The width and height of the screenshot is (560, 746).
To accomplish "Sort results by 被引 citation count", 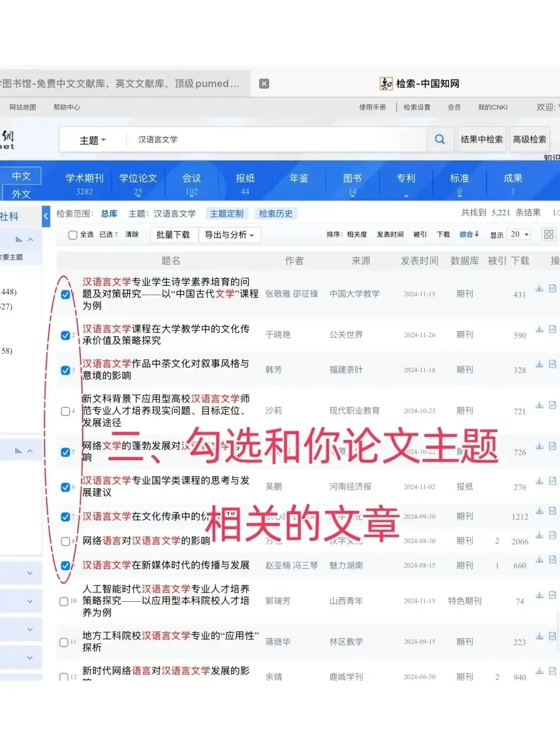I will click(420, 234).
